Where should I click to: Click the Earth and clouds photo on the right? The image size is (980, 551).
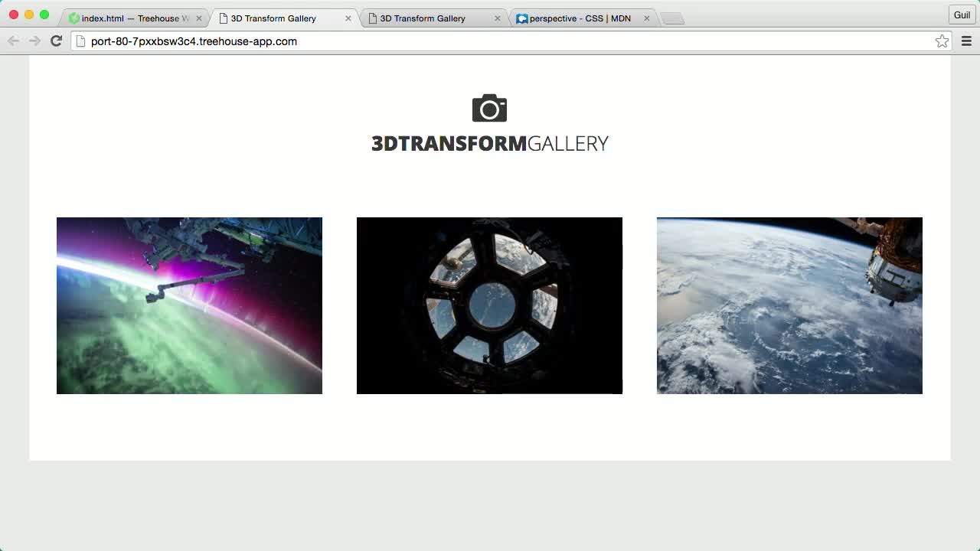tap(789, 305)
